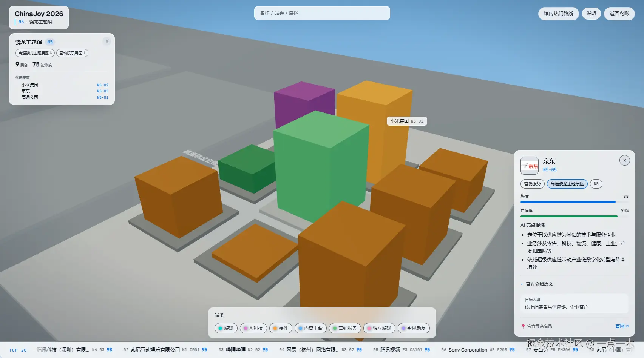Click ticker entry 腾讯视频 E3-CA101
This screenshot has width=644, height=358.
(402, 350)
